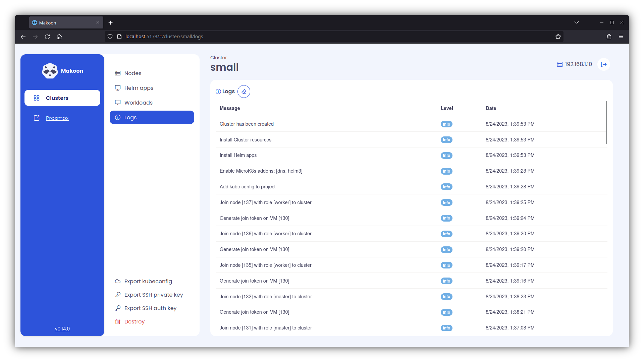Open the Nodes section
Image resolution: width=644 pixels, height=362 pixels.
[x=133, y=73]
